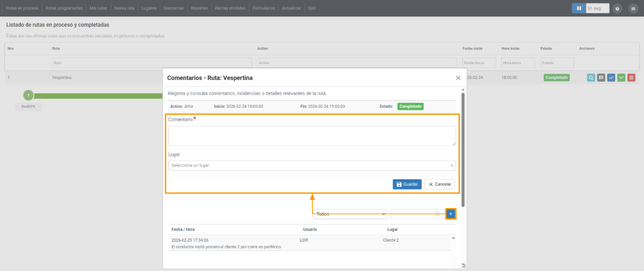Screen dimensions: 644x271
Task: Add a new comment with the plus button
Action: [451, 214]
